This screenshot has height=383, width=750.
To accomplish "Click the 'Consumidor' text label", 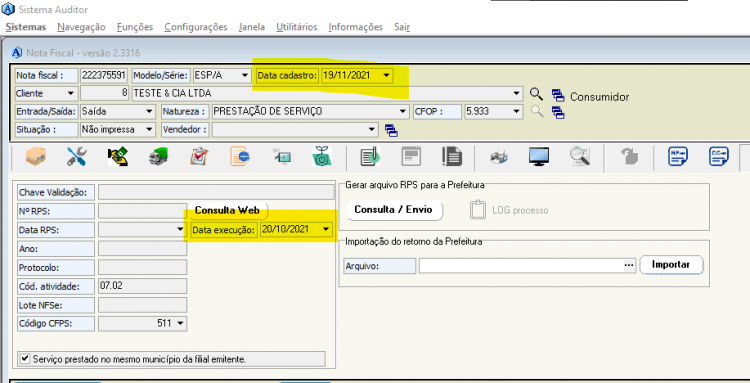I will (x=599, y=97).
